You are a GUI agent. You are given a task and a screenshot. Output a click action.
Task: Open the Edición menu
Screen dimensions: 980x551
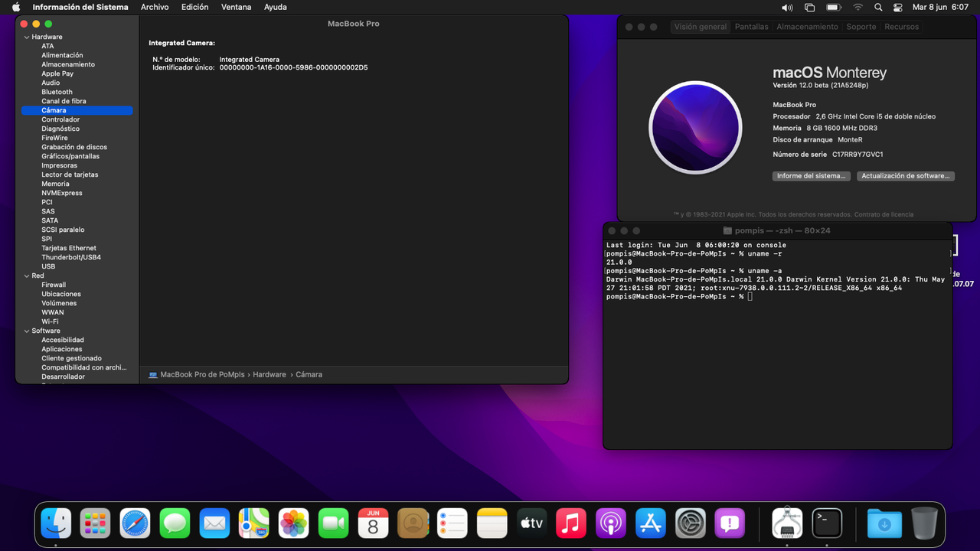194,7
